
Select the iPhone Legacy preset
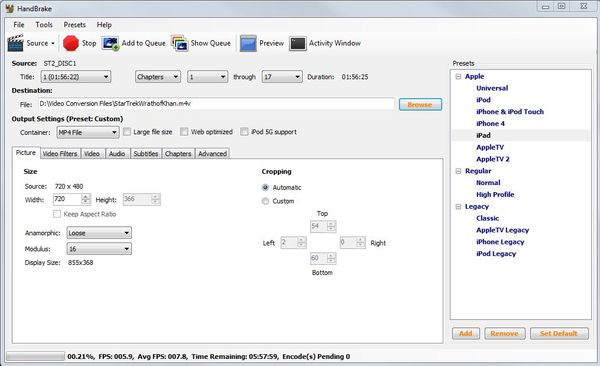coord(500,242)
